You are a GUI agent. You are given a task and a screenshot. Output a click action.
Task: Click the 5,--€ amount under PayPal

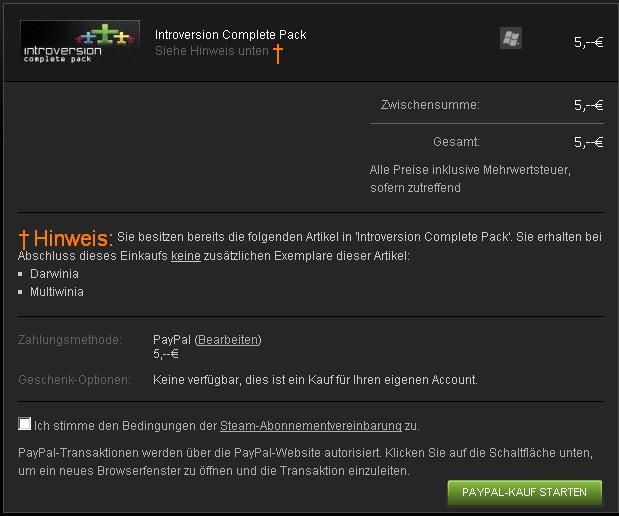point(166,354)
